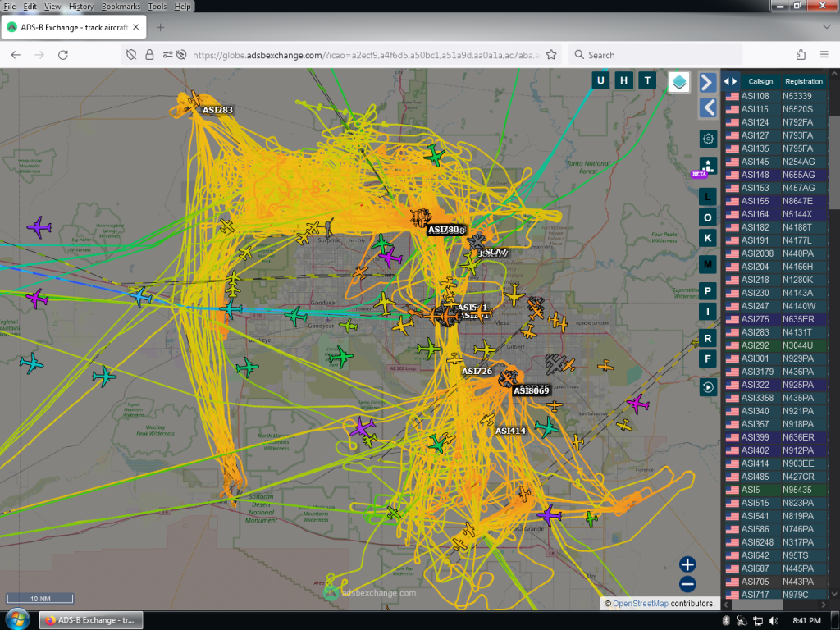Open the map layer selector icon
Viewport: 840px width, 630px height.
pos(678,82)
